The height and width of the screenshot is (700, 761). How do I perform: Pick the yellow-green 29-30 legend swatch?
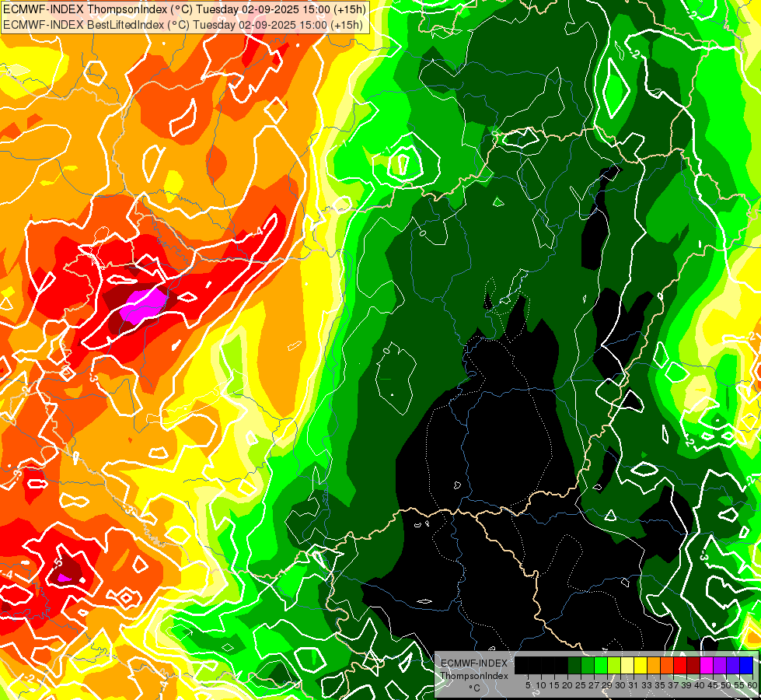614,665
